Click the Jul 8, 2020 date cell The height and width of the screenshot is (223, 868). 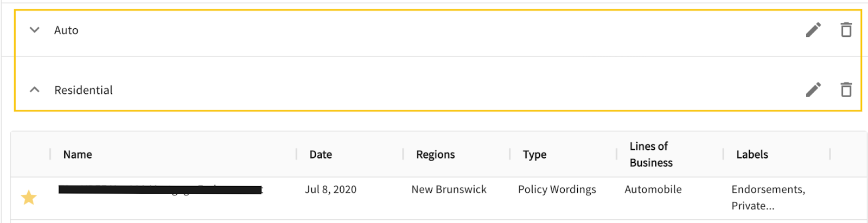coord(330,189)
